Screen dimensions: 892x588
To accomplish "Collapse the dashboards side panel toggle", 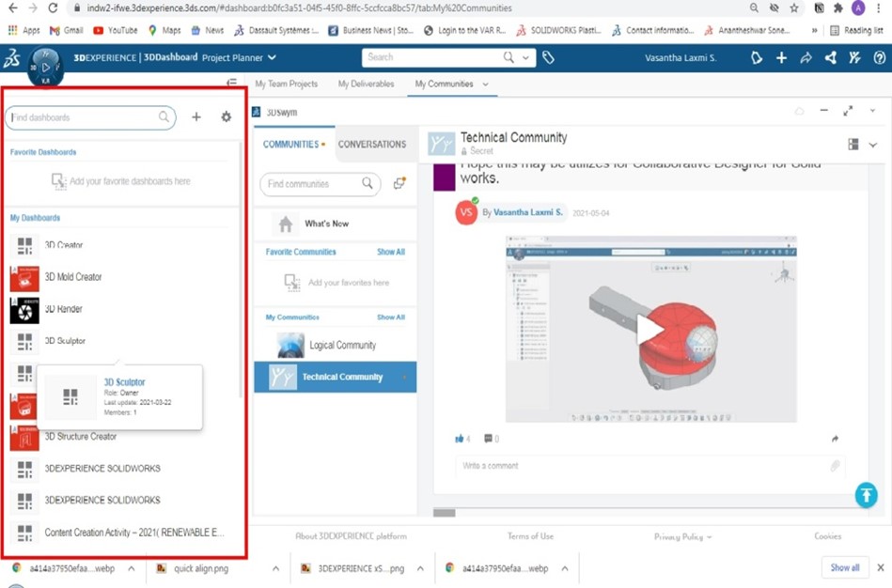I will tap(231, 83).
